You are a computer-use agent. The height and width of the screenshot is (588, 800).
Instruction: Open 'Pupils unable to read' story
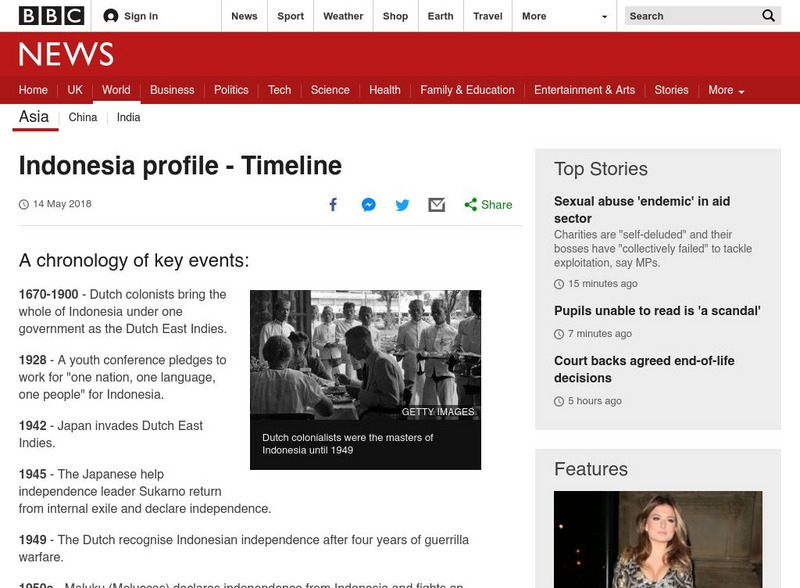pyautogui.click(x=657, y=311)
